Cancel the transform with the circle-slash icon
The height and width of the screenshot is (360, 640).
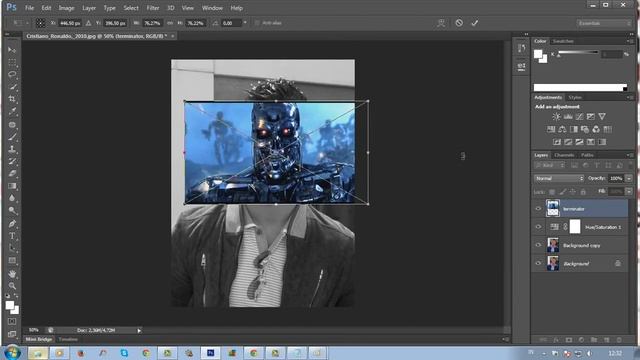tap(459, 23)
